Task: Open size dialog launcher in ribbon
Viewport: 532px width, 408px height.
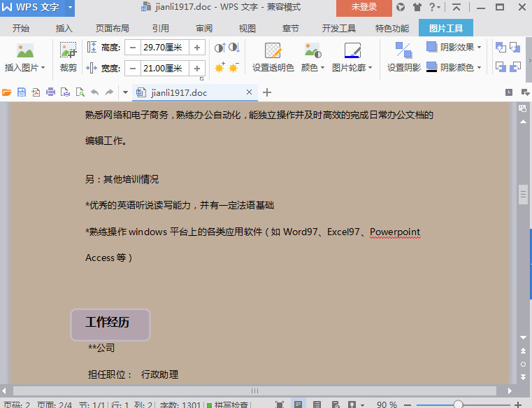Action: [201, 79]
